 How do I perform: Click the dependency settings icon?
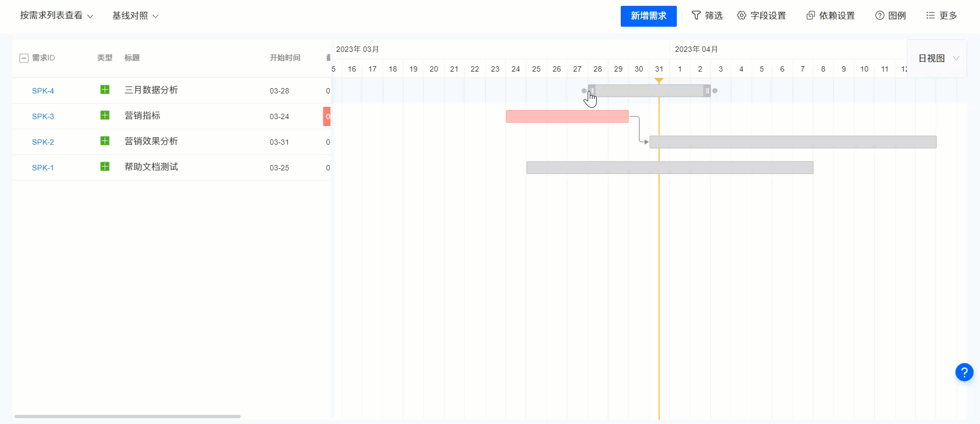point(810,15)
